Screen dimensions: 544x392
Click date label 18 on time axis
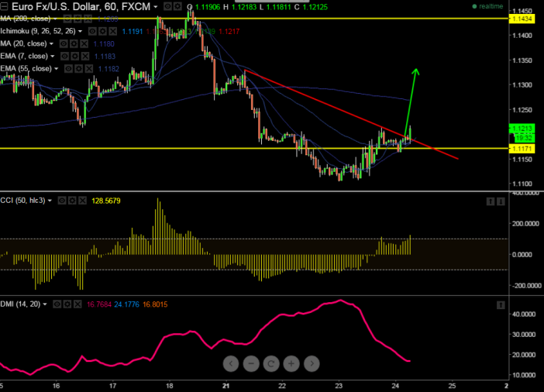click(x=169, y=385)
